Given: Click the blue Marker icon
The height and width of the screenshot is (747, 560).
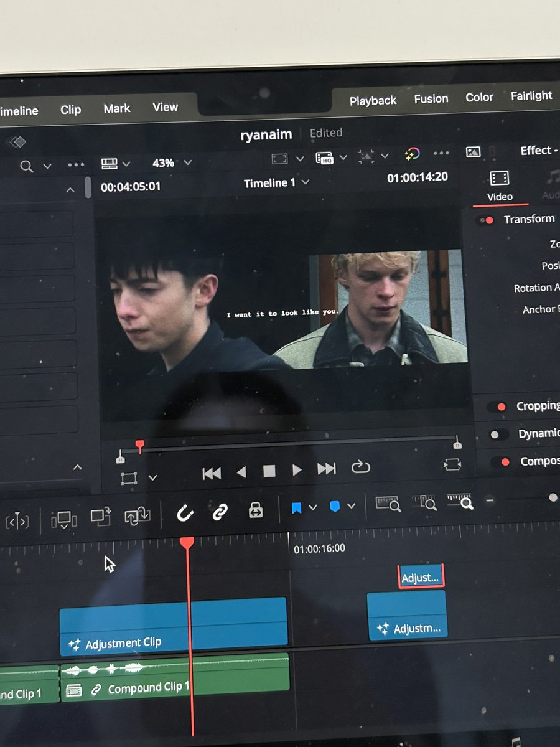Looking at the screenshot, I should (335, 507).
